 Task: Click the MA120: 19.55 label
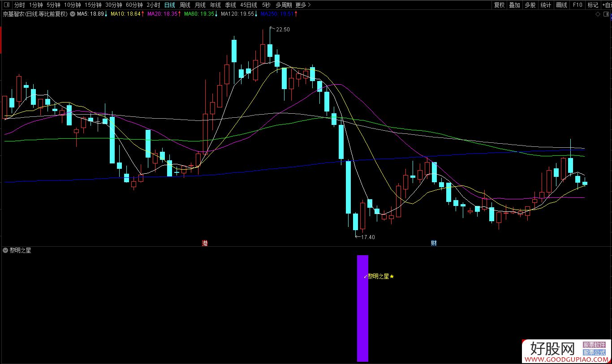point(240,14)
